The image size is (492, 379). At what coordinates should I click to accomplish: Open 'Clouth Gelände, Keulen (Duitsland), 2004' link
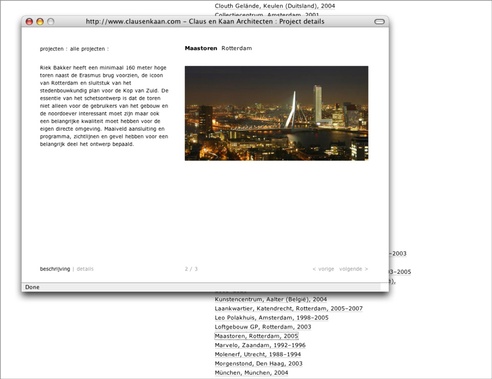pyautogui.click(x=275, y=6)
